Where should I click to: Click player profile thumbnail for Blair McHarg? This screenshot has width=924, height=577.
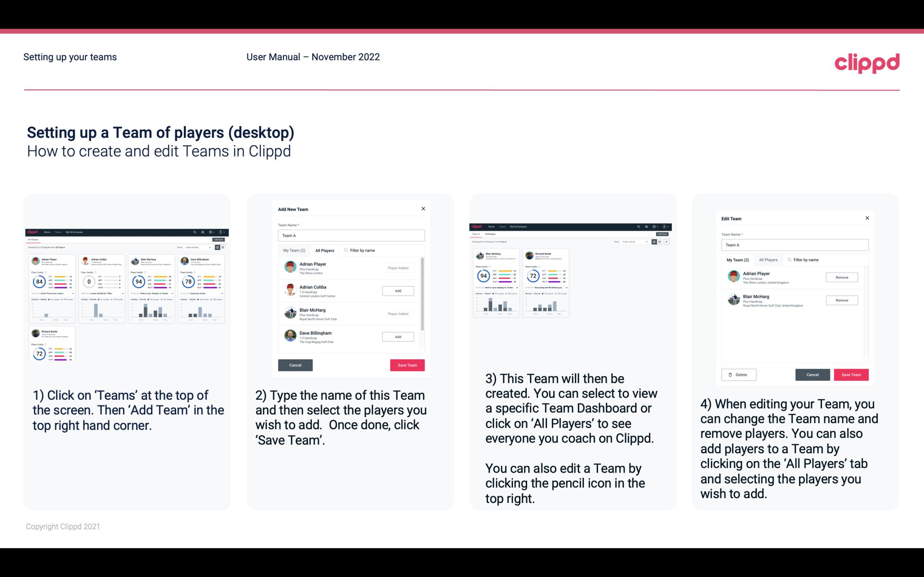pos(291,312)
